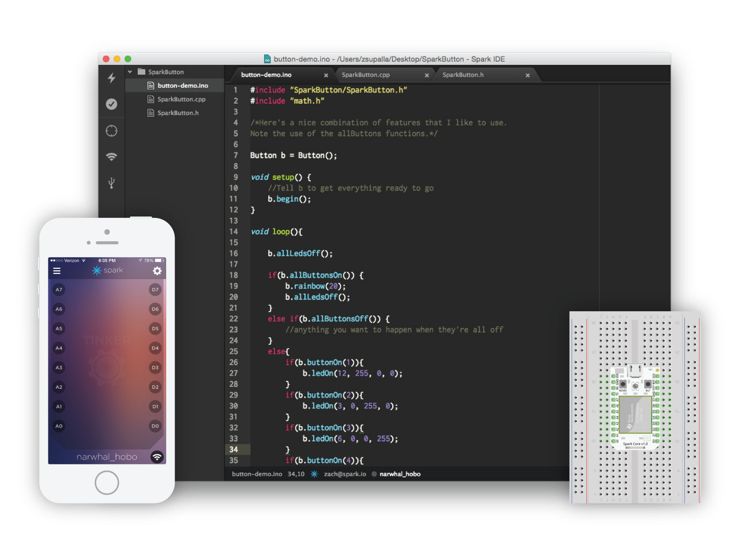Click Spark logo icon in status bar
The width and height of the screenshot is (747, 560).
point(314,474)
